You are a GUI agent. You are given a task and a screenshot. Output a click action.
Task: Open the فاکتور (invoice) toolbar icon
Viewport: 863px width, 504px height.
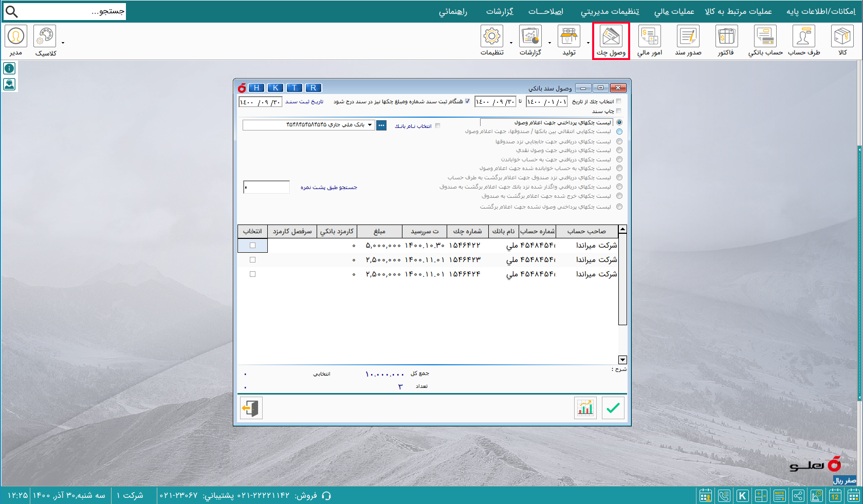(726, 37)
